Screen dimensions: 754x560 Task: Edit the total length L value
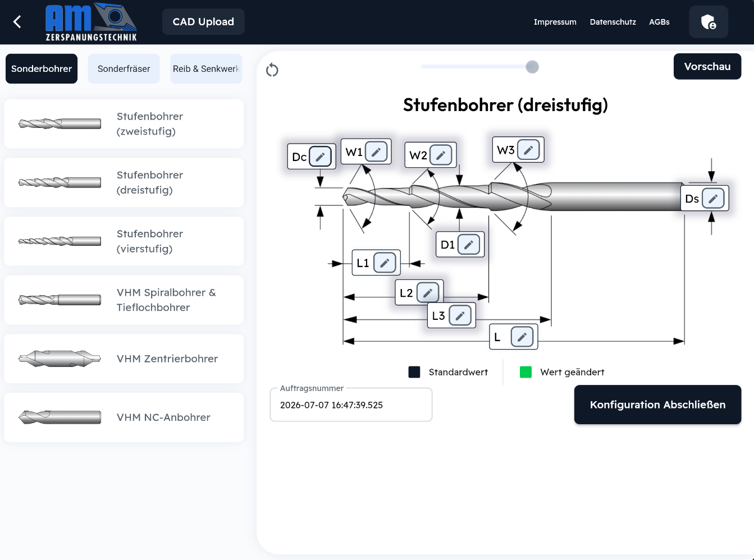point(522,337)
